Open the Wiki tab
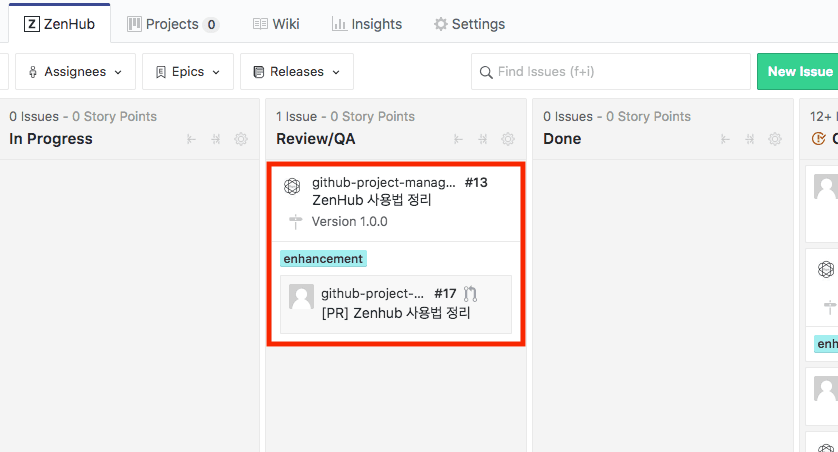The image size is (838, 452). [276, 24]
